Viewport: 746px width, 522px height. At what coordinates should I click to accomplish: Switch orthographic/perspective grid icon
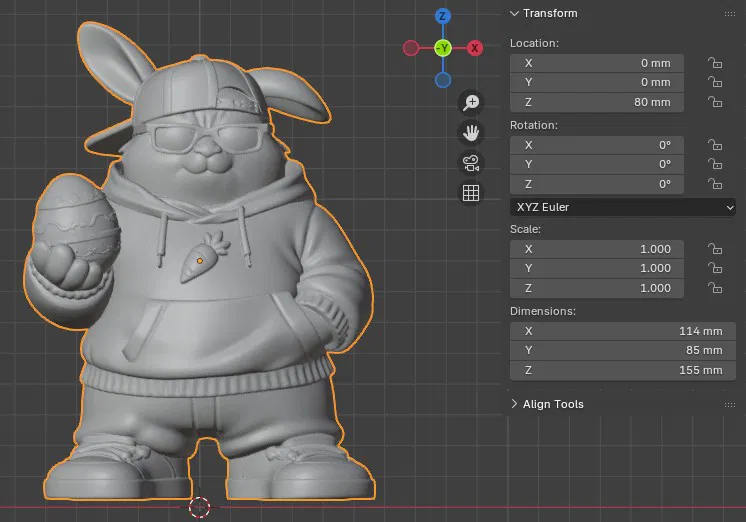(x=471, y=193)
